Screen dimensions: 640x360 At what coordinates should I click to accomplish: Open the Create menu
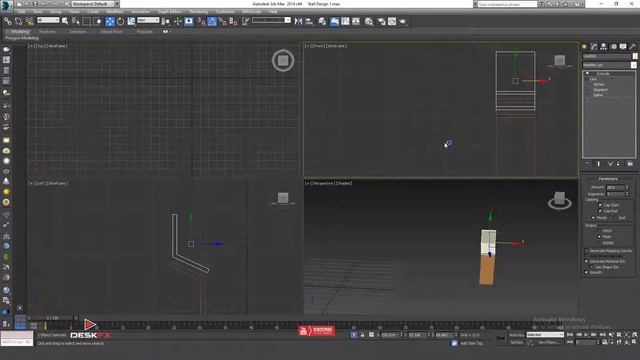93,12
